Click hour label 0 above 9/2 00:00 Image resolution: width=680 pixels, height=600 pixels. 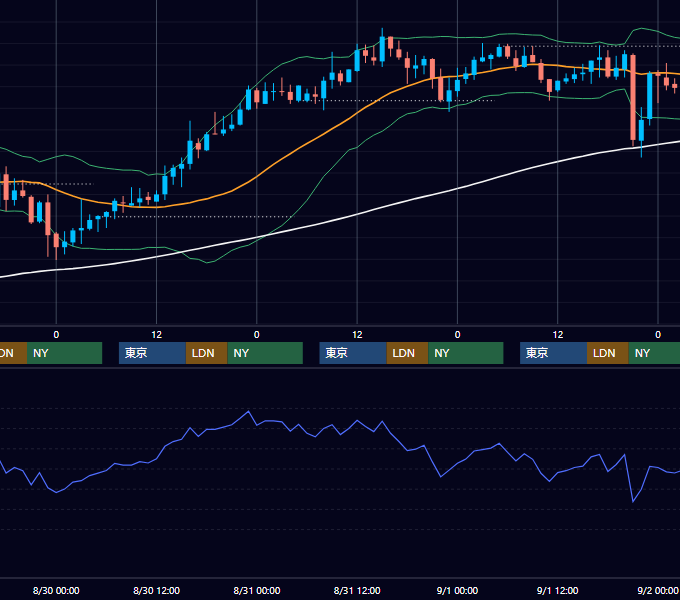pos(658,335)
